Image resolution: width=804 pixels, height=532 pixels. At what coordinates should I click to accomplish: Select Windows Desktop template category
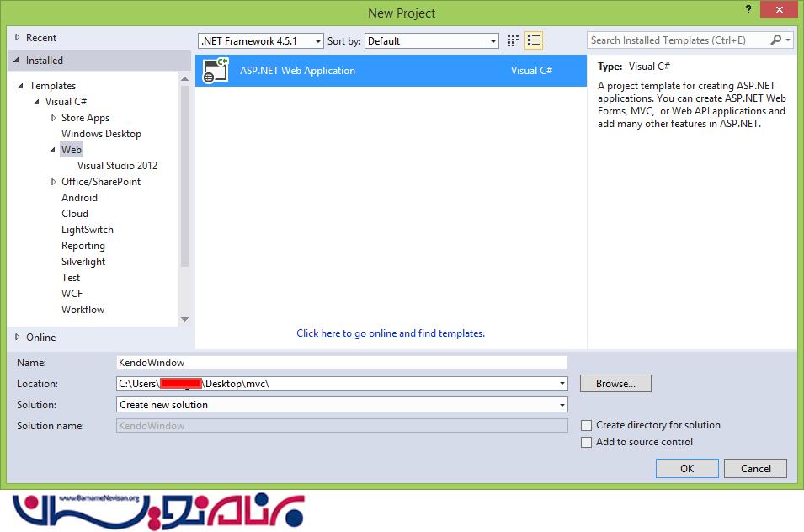101,134
